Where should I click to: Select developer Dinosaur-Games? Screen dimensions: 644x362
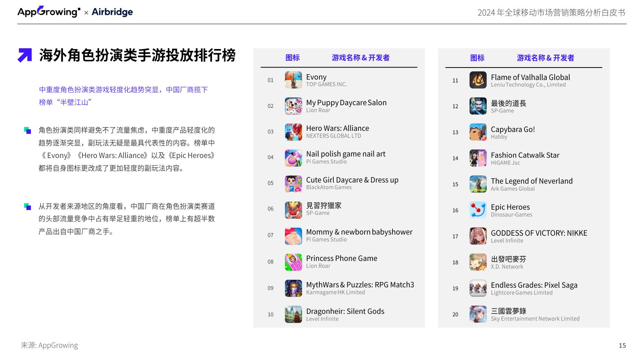512,215
